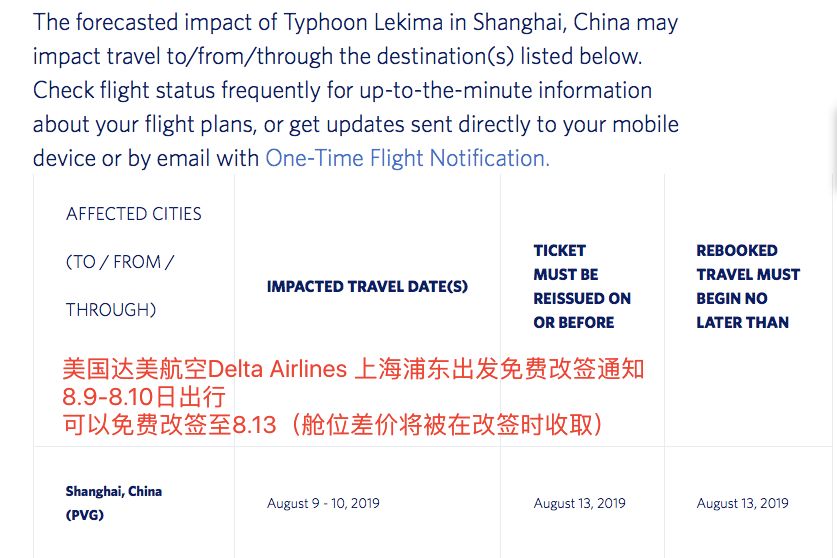This screenshot has width=837, height=558.
Task: Select the IMPACTED TRAVEL DATE(S) column header
Action: pyautogui.click(x=367, y=287)
